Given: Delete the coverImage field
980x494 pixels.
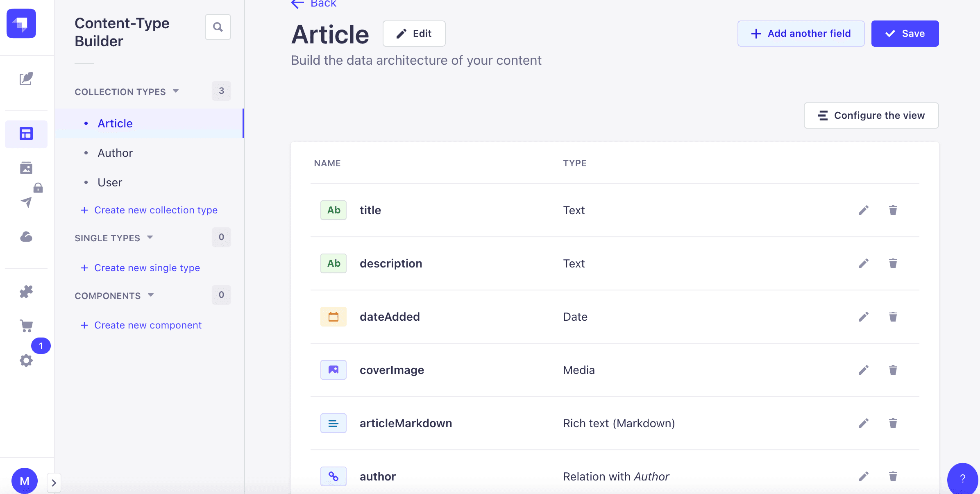Looking at the screenshot, I should point(893,370).
